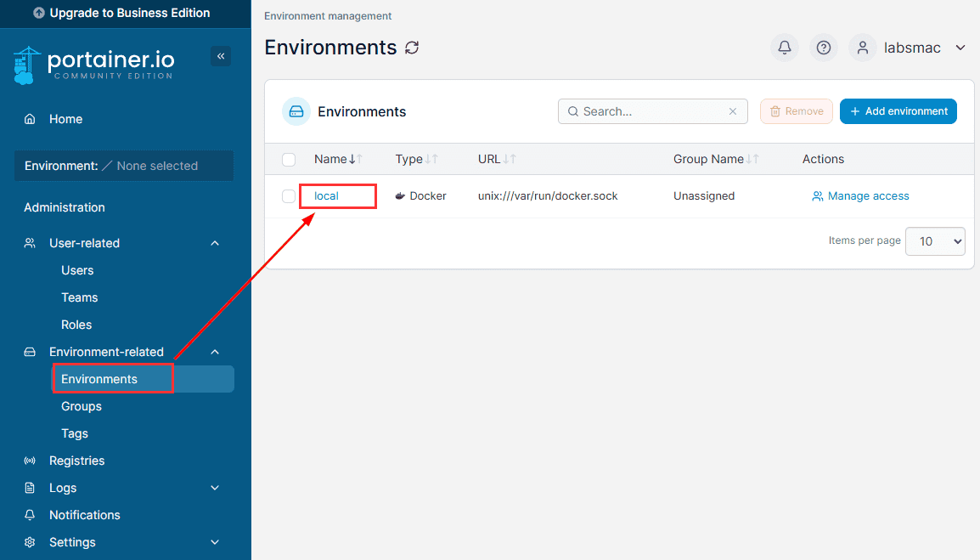Collapse the User-related section
The height and width of the screenshot is (560, 980).
[x=215, y=243]
